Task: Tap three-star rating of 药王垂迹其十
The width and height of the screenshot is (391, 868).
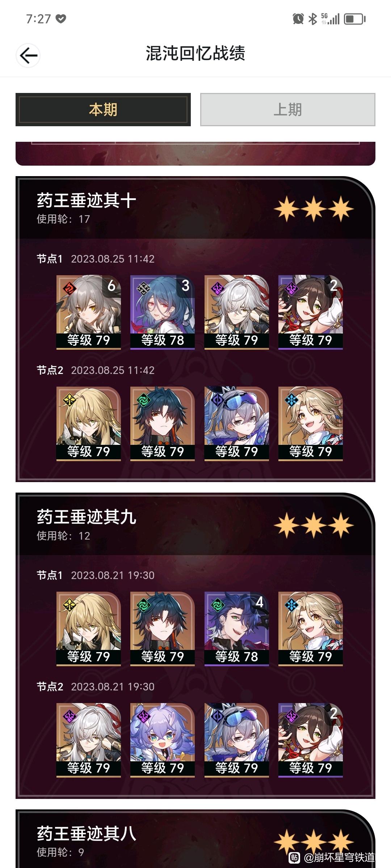Action: (314, 209)
